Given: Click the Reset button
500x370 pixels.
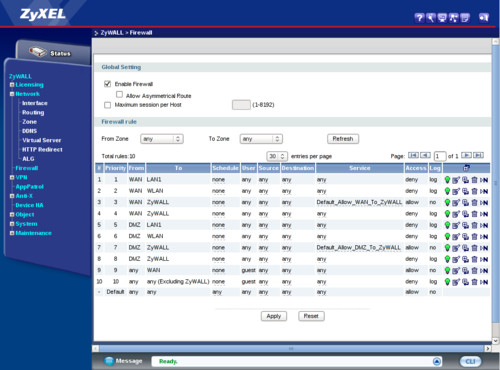Looking at the screenshot, I should click(311, 316).
